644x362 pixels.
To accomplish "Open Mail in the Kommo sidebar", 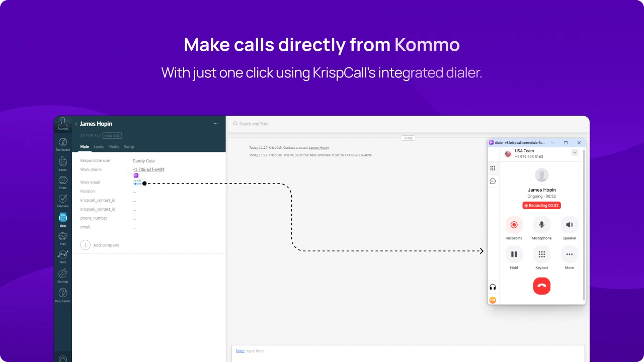I will click(63, 238).
